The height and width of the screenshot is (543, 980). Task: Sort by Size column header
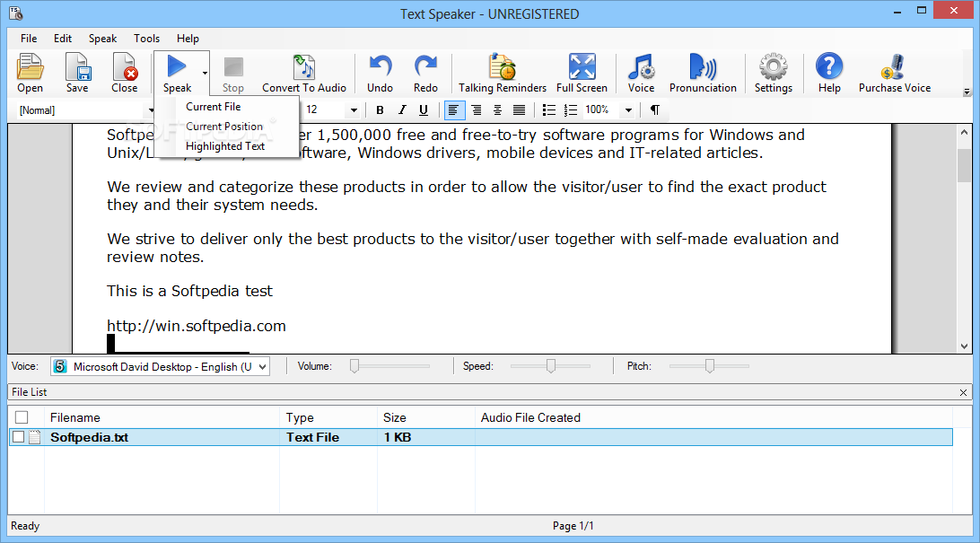pyautogui.click(x=426, y=417)
